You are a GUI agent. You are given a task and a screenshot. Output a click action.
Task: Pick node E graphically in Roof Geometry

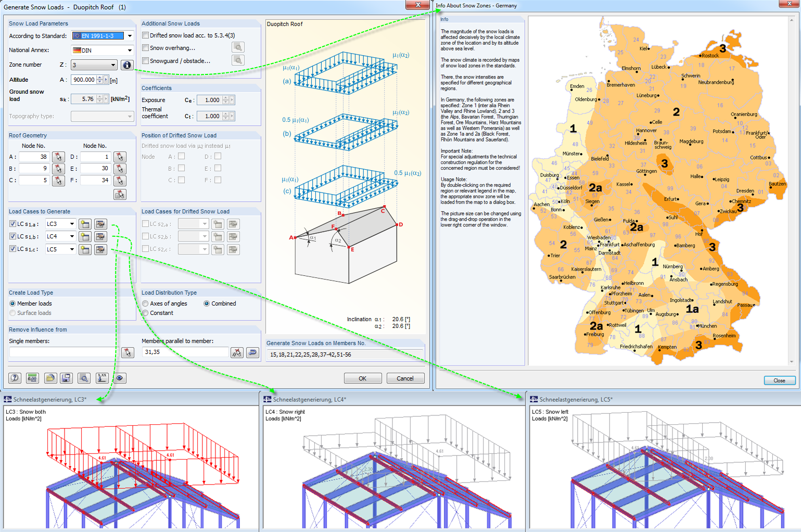(x=120, y=169)
